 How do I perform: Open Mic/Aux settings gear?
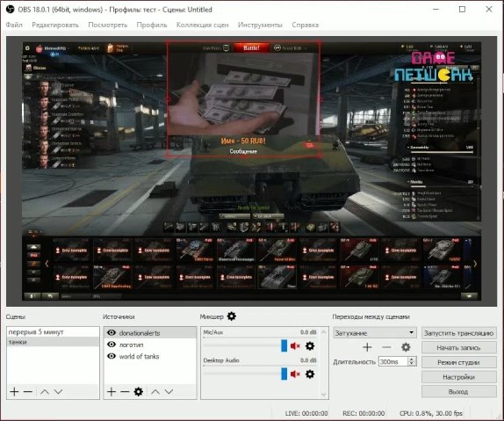pos(310,346)
